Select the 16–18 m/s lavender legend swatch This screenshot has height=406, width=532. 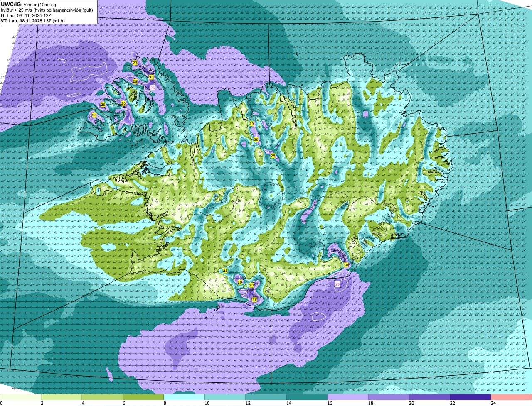[x=348, y=397]
